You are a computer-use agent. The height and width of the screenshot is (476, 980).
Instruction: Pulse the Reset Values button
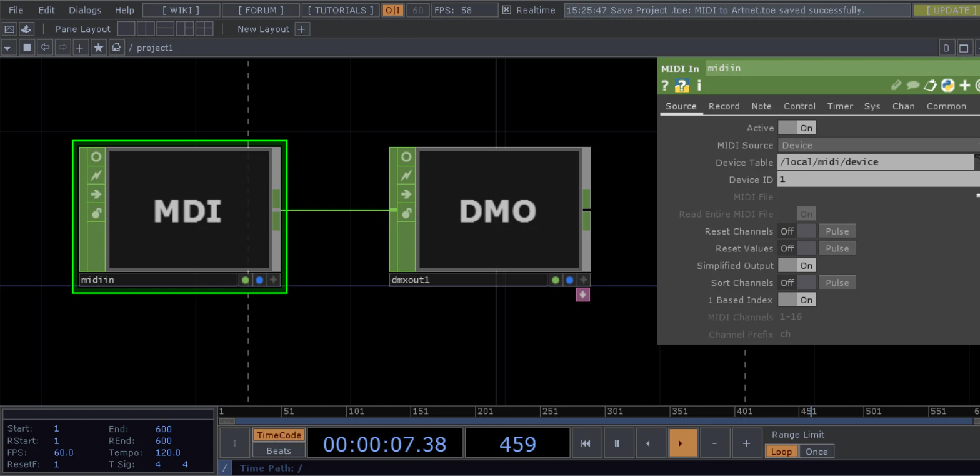tap(837, 248)
